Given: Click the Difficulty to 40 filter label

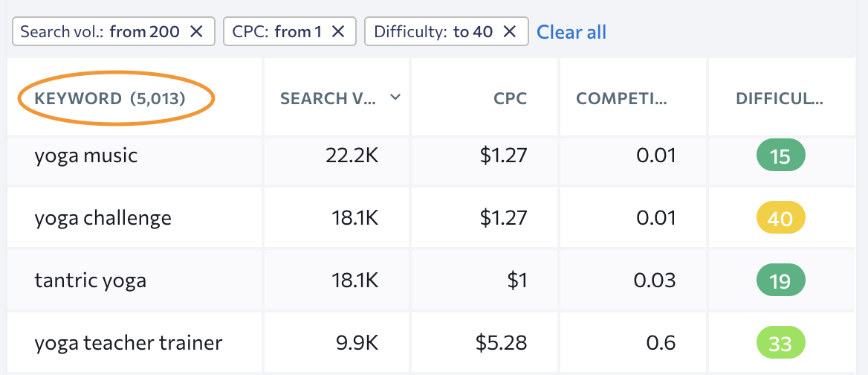Looking at the screenshot, I should (x=433, y=31).
